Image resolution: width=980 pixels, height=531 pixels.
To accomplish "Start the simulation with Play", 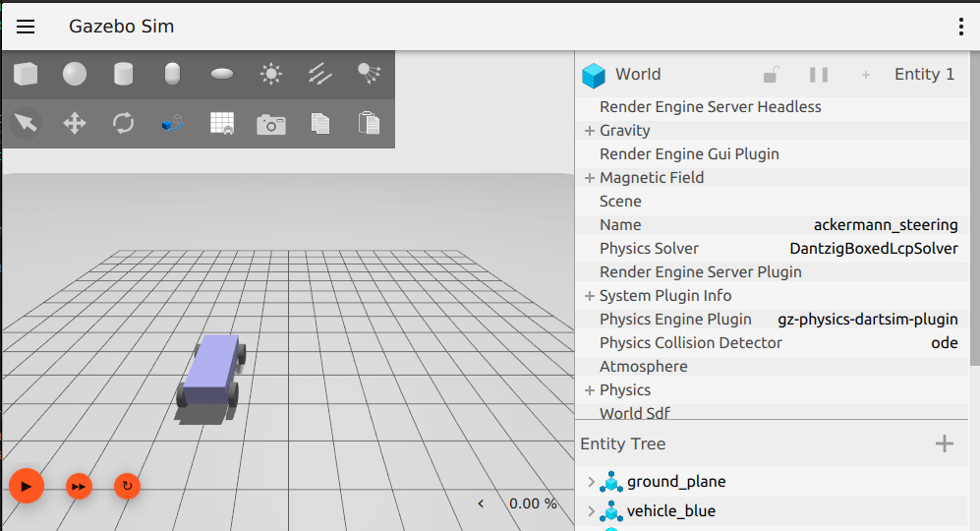I will tap(27, 486).
